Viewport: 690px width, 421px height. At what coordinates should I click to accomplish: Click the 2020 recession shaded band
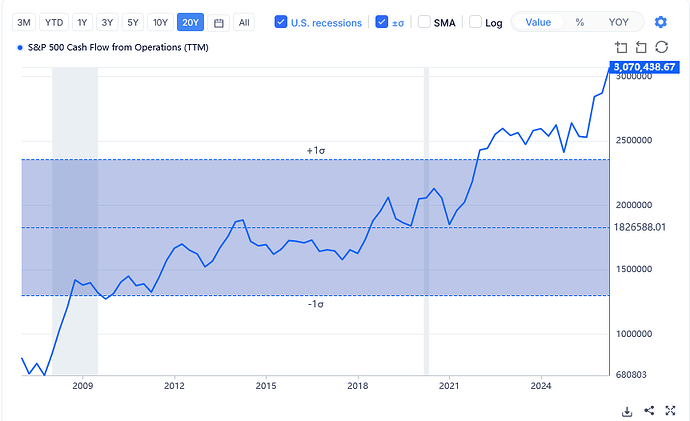[426, 221]
